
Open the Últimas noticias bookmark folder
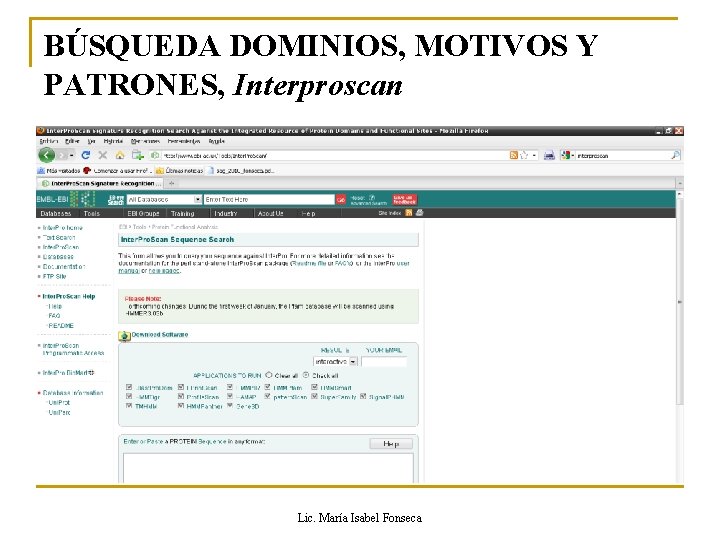coord(180,170)
